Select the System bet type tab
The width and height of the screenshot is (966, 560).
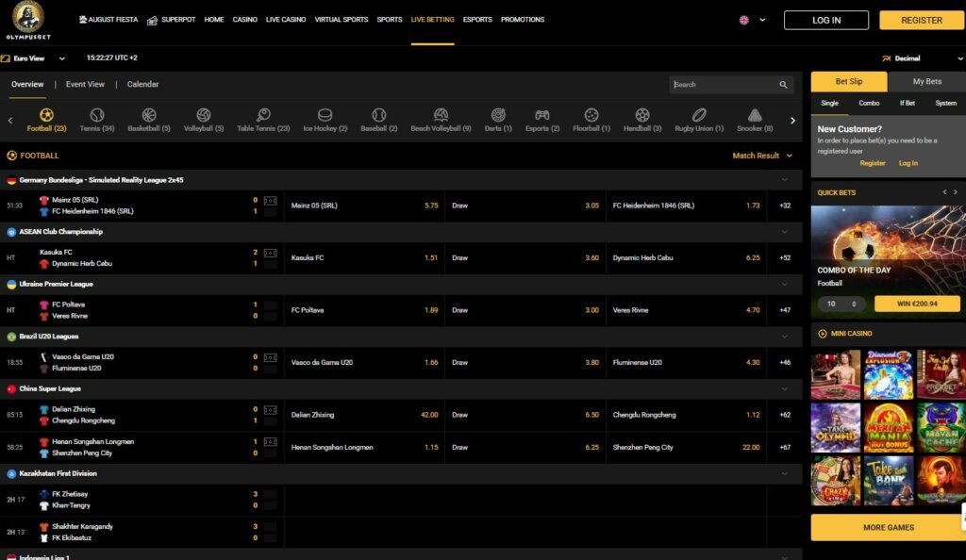tap(945, 104)
